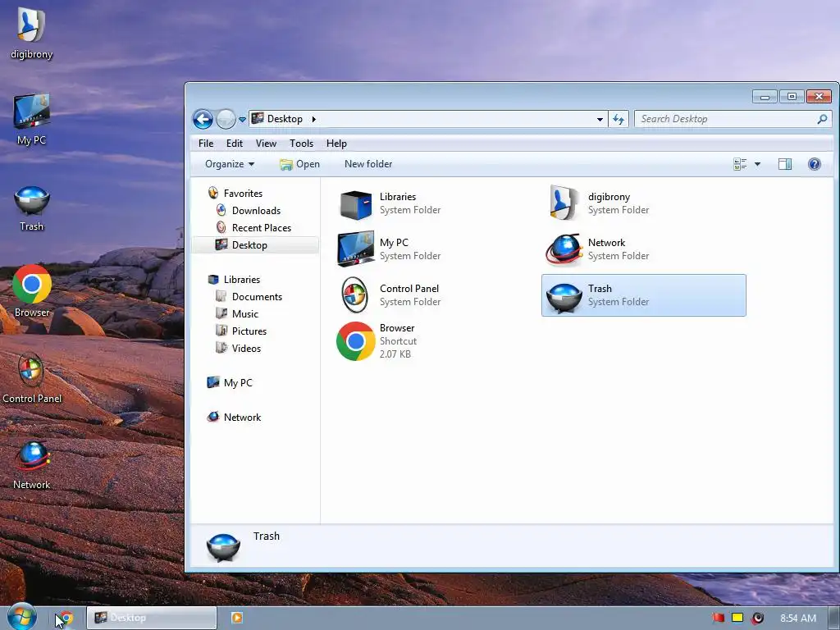Image resolution: width=840 pixels, height=630 pixels.
Task: Expand the Organize dropdown
Action: (230, 164)
